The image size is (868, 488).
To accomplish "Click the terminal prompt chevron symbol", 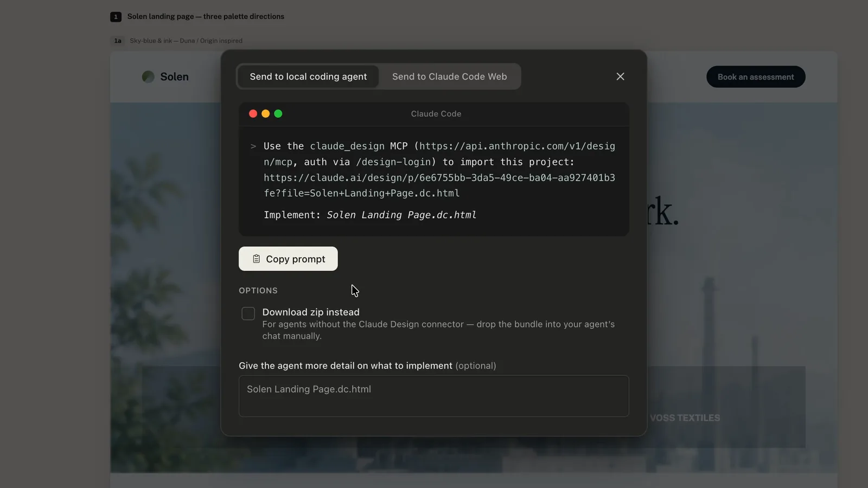I will coord(253,146).
